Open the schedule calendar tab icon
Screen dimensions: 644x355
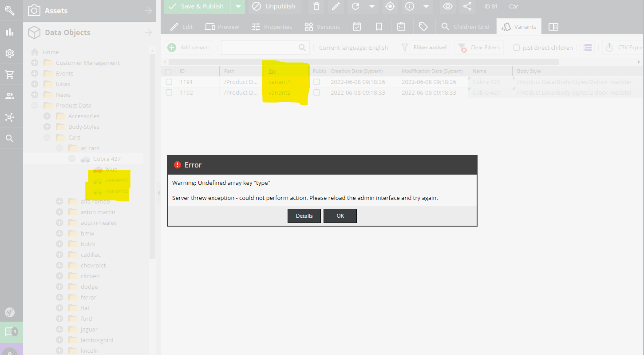pos(357,27)
